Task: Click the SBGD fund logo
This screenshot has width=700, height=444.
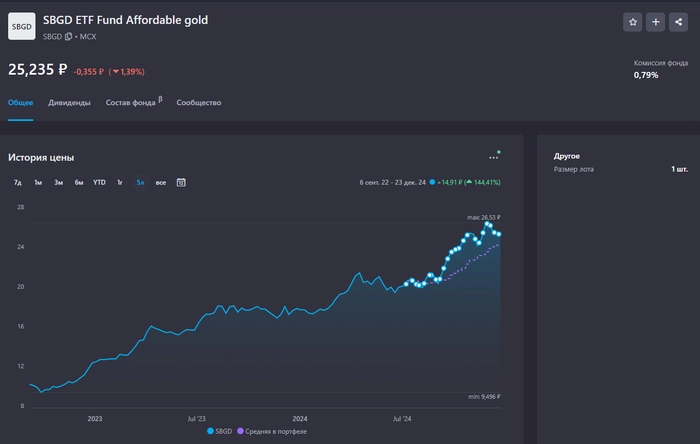Action: click(x=21, y=26)
